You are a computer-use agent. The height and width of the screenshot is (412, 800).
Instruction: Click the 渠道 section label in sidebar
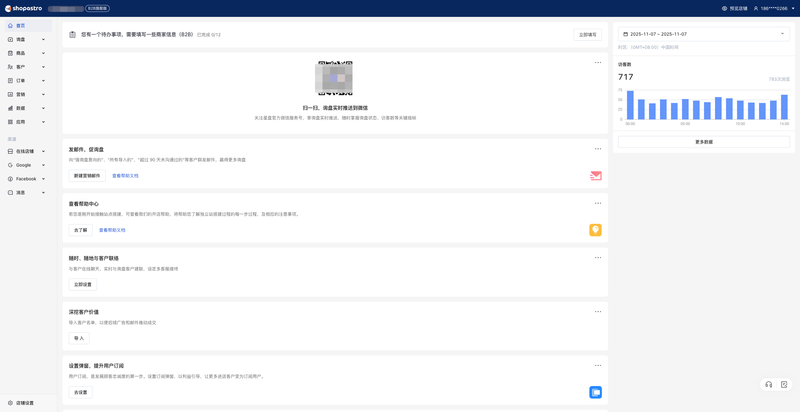(x=11, y=139)
